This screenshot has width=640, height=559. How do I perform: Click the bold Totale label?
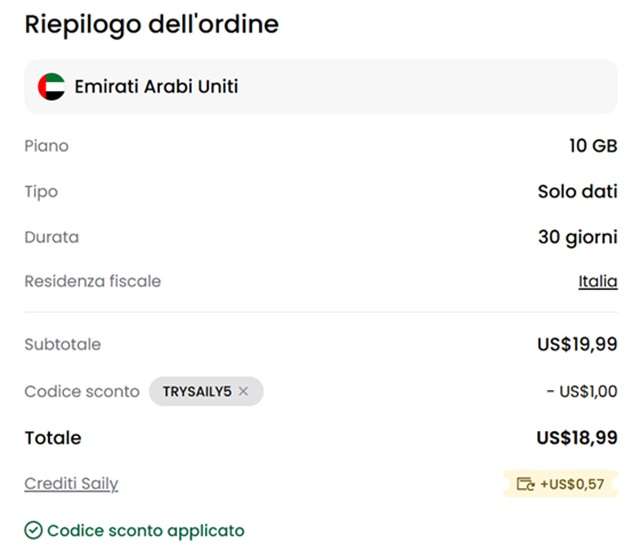point(53,438)
